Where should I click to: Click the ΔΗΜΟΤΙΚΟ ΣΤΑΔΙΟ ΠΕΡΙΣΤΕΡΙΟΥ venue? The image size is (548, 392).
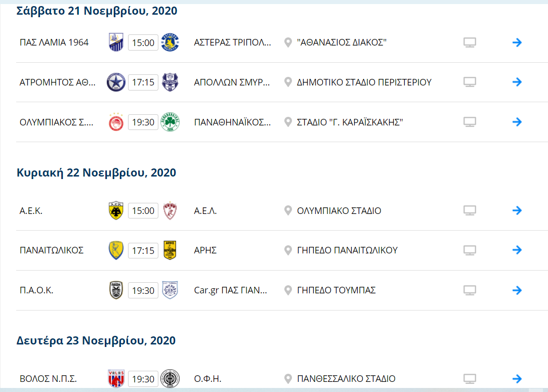click(364, 82)
